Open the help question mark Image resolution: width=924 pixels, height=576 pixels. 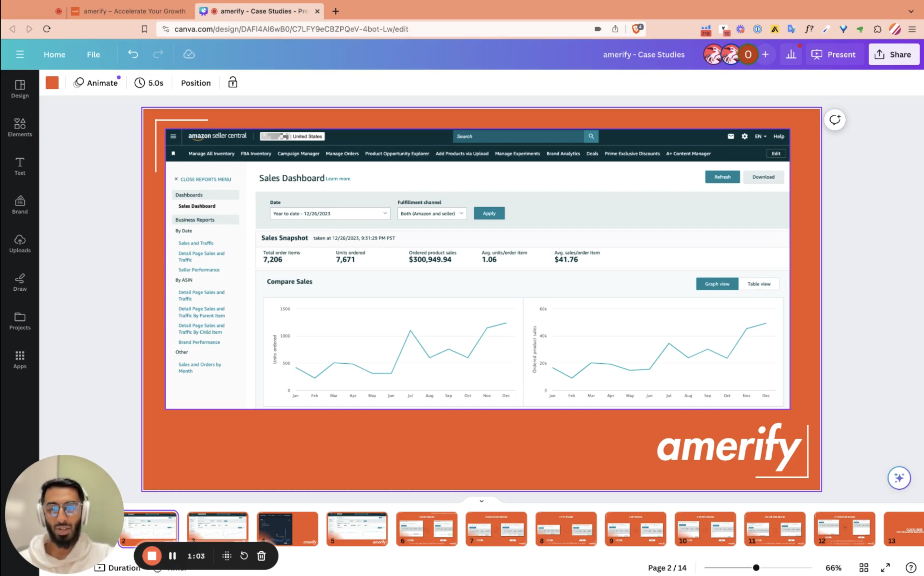[x=911, y=568]
